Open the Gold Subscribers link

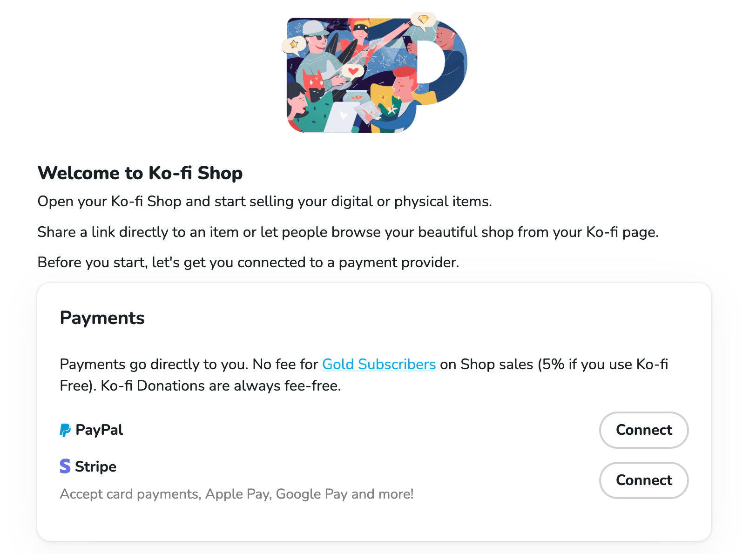coord(379,364)
